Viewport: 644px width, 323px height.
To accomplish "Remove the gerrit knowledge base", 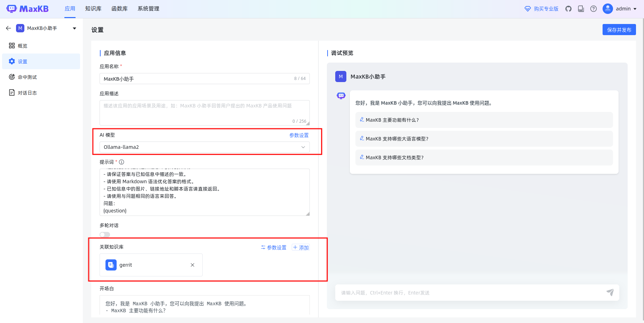I will point(193,265).
